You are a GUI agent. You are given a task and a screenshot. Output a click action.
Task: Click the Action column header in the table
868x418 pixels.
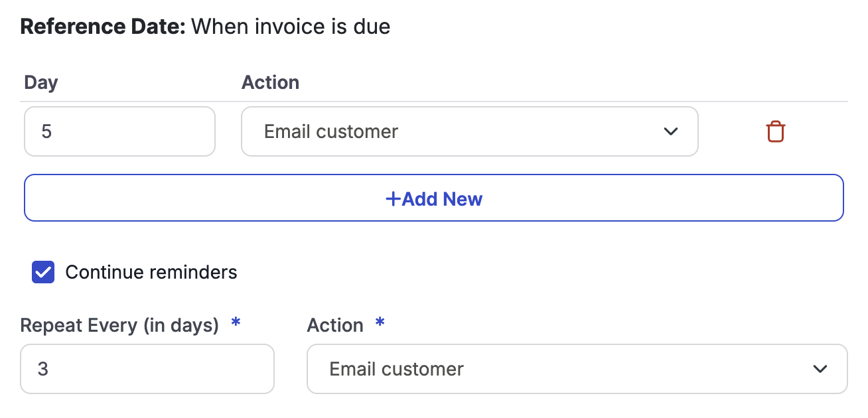point(270,82)
